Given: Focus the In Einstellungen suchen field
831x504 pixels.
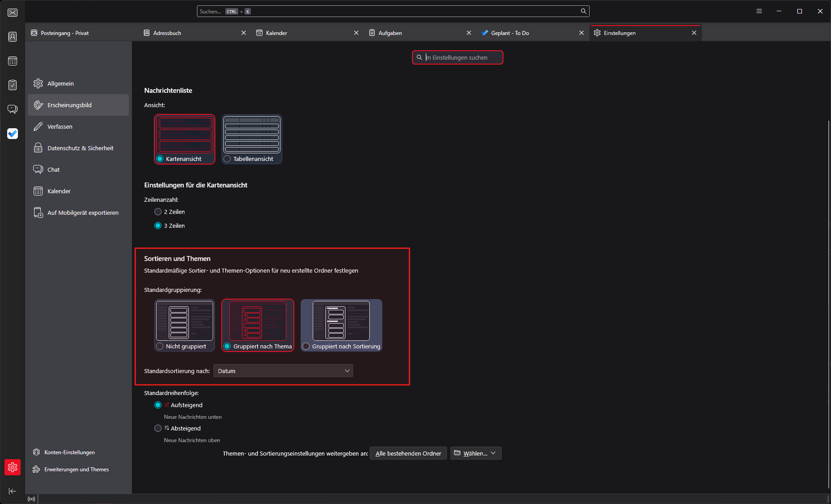Looking at the screenshot, I should point(458,57).
